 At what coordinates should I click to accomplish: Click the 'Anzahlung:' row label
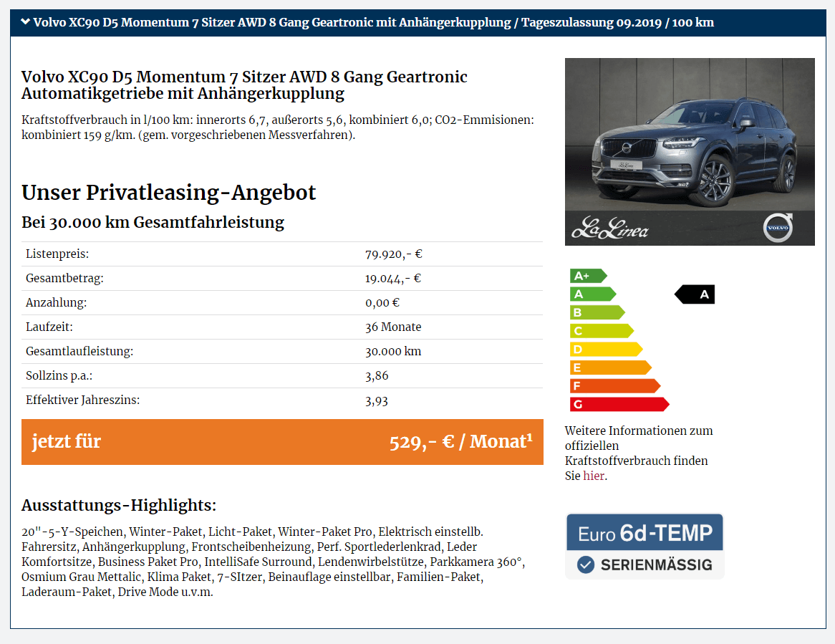click(x=56, y=302)
